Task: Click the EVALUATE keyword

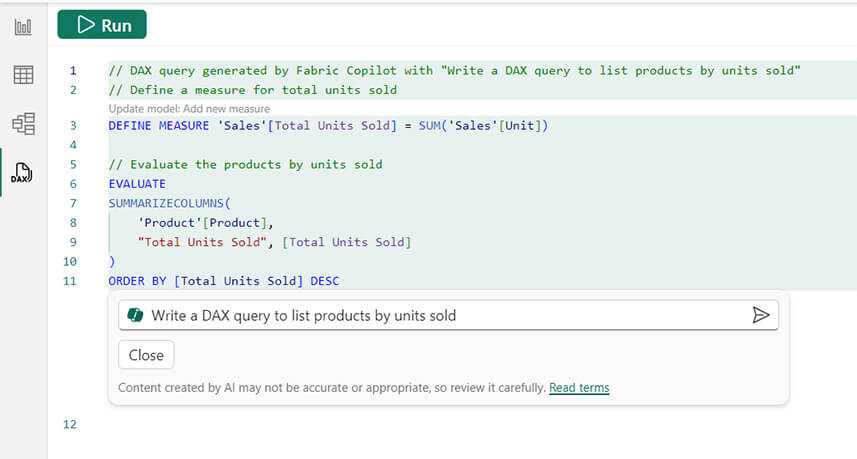Action: 137,184
